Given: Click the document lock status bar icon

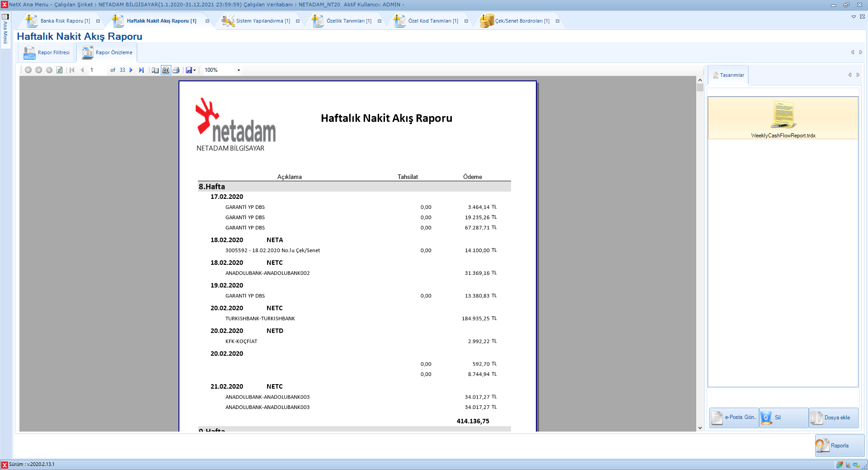Looking at the screenshot, I should pyautogui.click(x=848, y=465).
